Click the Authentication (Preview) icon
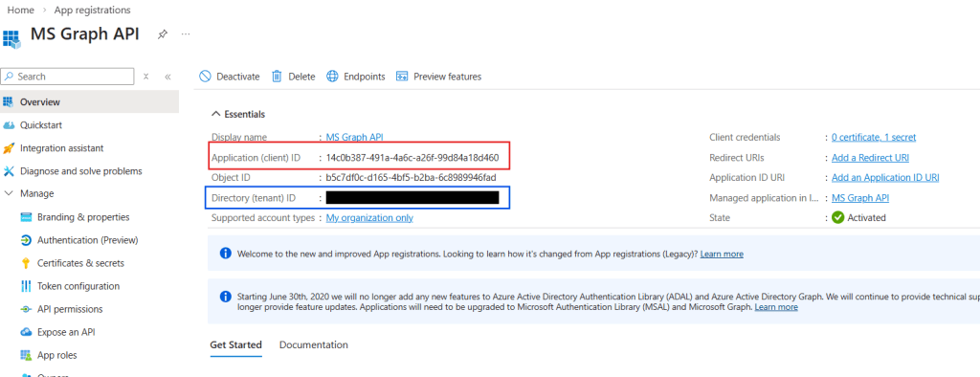980x377 pixels. pyautogui.click(x=26, y=240)
